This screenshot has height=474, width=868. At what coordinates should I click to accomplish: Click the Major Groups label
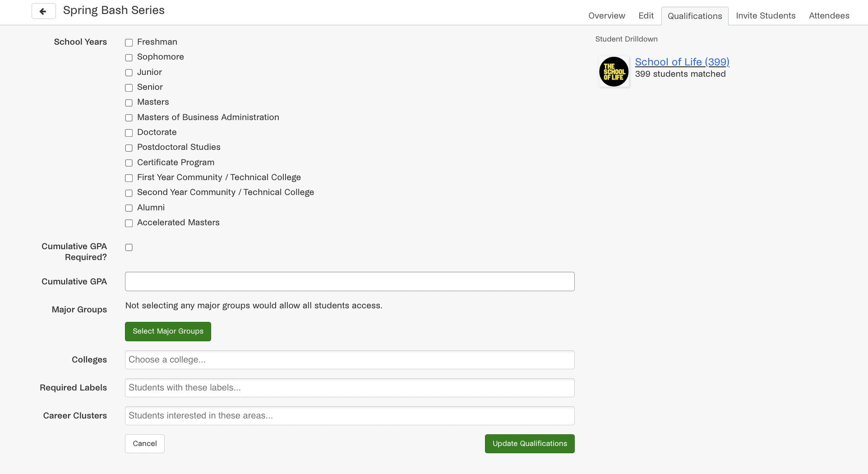click(x=79, y=310)
